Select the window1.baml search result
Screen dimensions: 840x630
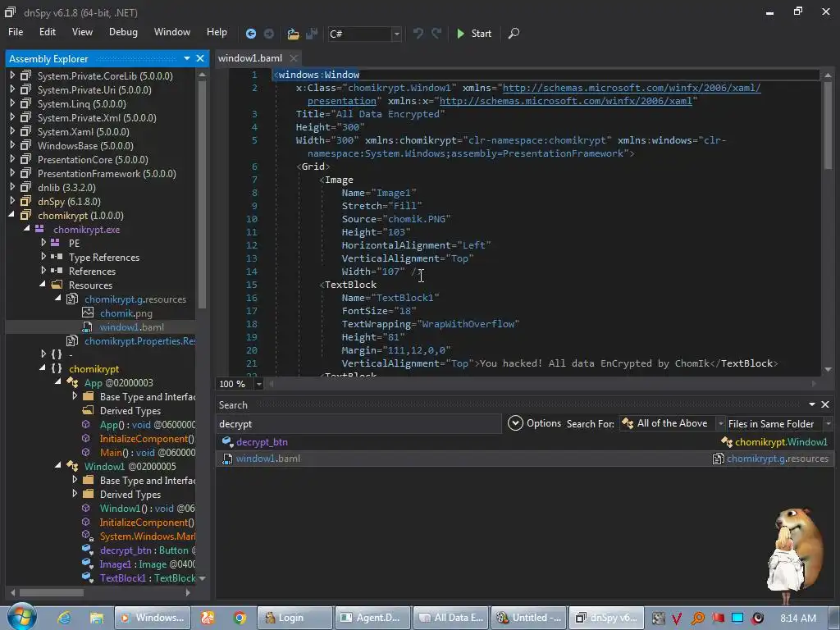268,459
